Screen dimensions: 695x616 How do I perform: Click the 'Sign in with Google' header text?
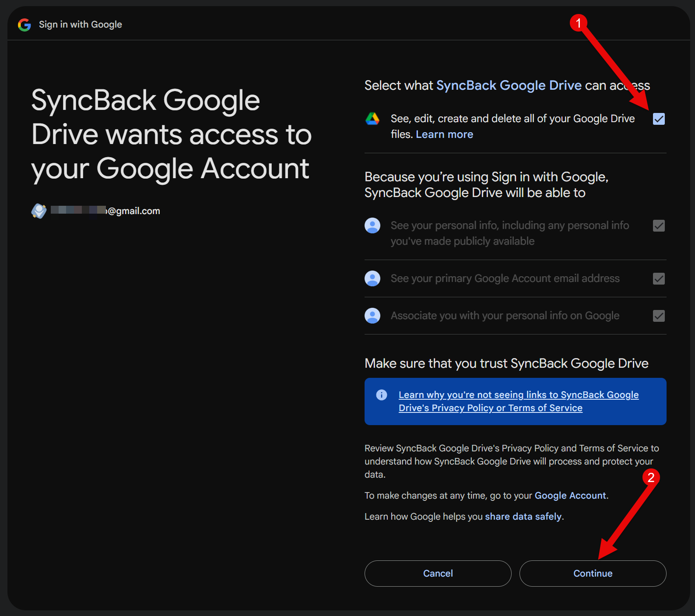coord(81,25)
